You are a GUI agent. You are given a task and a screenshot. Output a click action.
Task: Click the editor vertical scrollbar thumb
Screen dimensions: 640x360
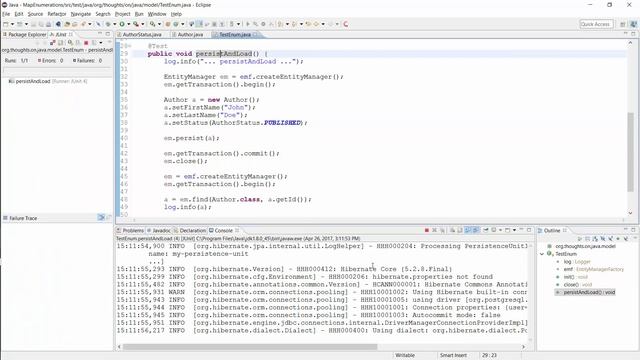point(631,152)
